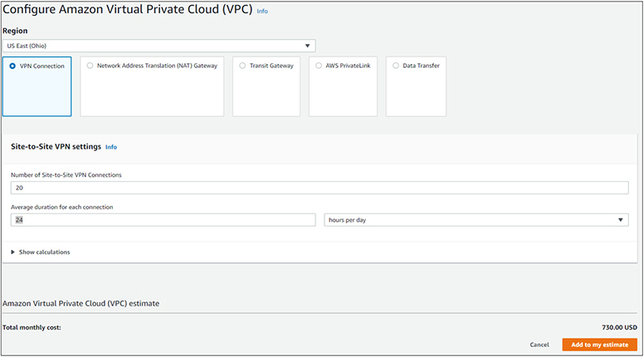
Task: Open the US East (Ohio) region dropdown
Action: point(158,46)
